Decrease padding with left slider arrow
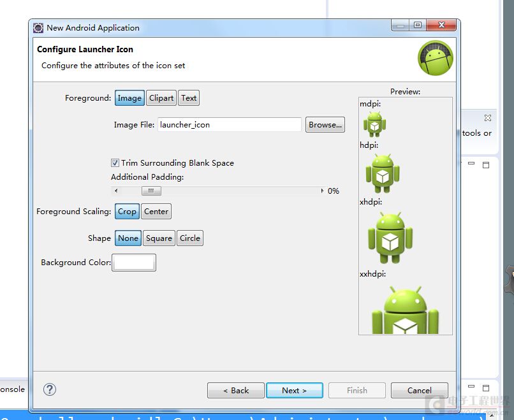Screen dimensions: 514x420 pos(116,191)
